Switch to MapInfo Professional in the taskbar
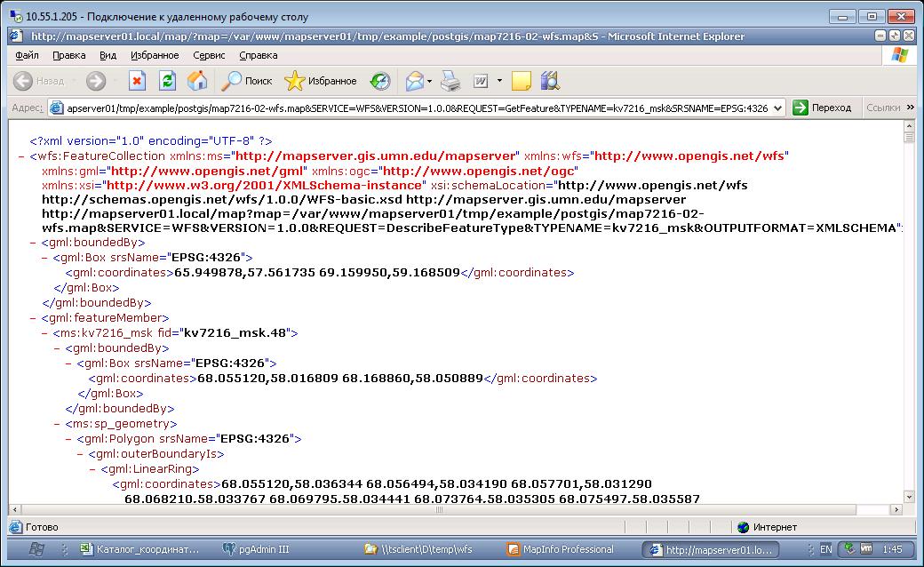The width and height of the screenshot is (924, 567). tap(561, 549)
